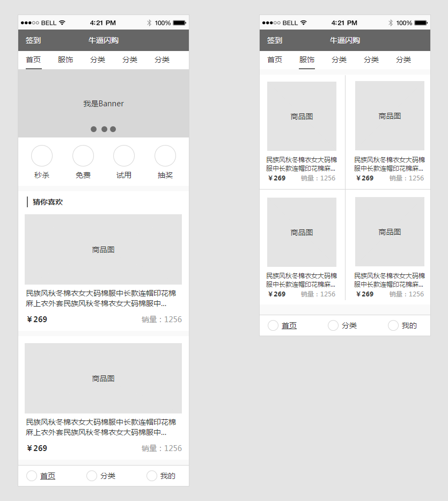Image resolution: width=448 pixels, height=501 pixels.
Task: Click ¥269 price of first left-phone product
Action: (37, 320)
